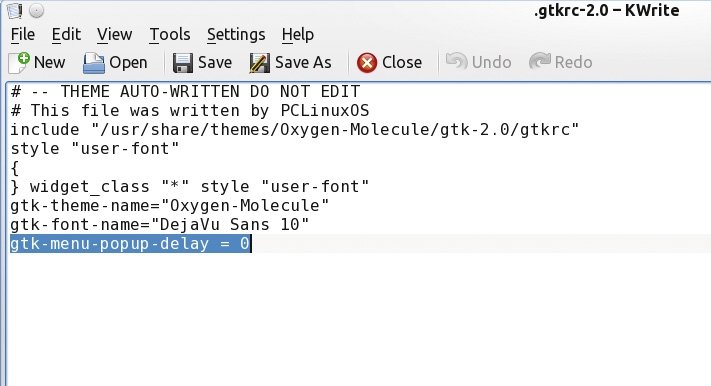This screenshot has width=711, height=386.
Task: Click the '.gtkrc-2.0 – KWrite' window title
Action: pyautogui.click(x=607, y=10)
